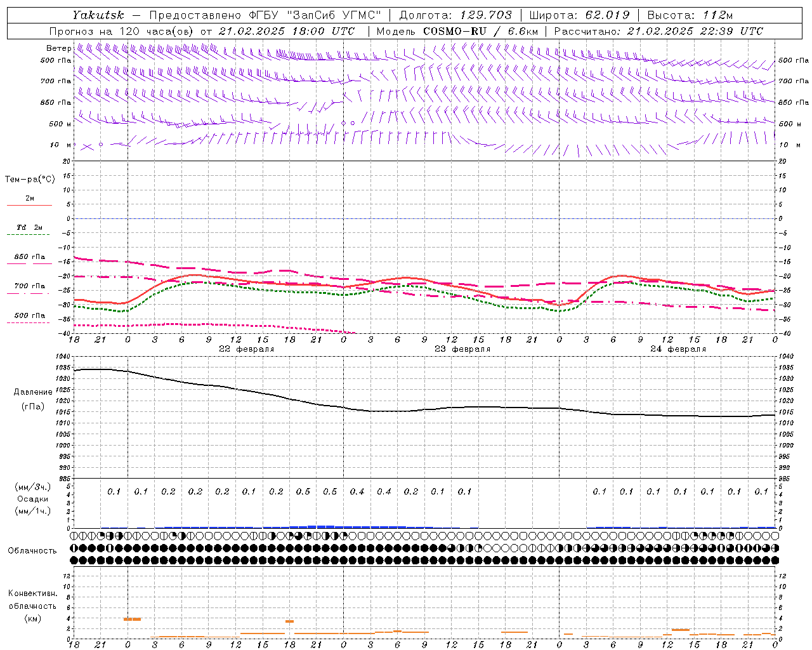
Task: Click the 700 гПа temperature legend line sample
Action: pyautogui.click(x=29, y=295)
